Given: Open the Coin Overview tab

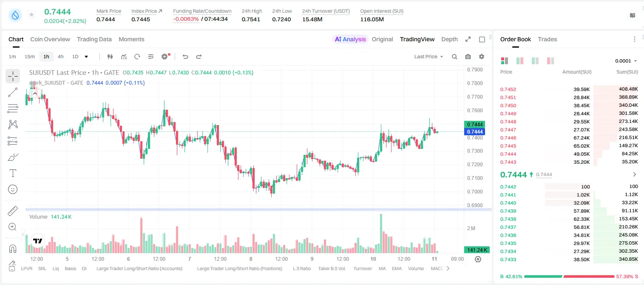Looking at the screenshot, I should pos(50,39).
